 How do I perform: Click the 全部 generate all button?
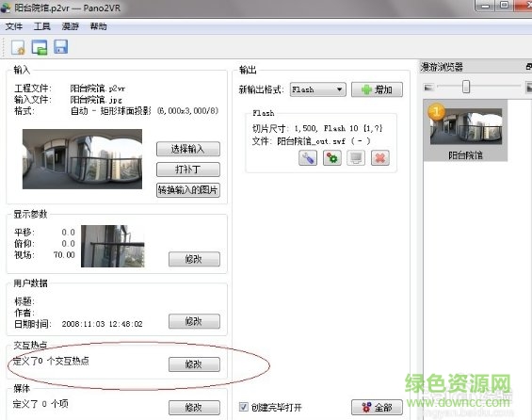pos(377,407)
